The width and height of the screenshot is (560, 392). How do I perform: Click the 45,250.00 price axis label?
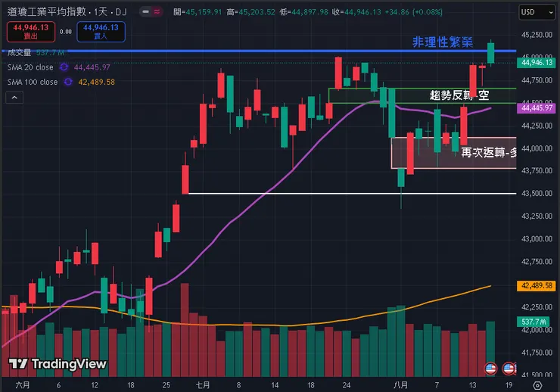point(537,35)
